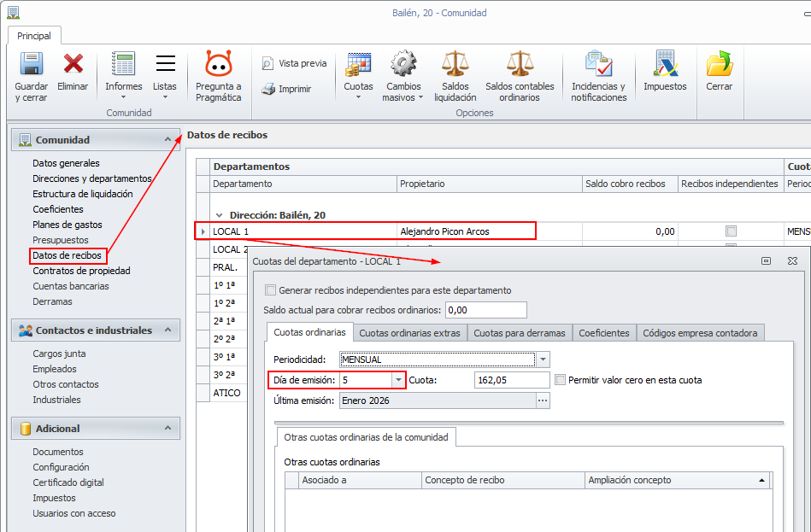Open Configuración in sidebar
Viewport: 811px width, 532px height.
click(x=61, y=467)
